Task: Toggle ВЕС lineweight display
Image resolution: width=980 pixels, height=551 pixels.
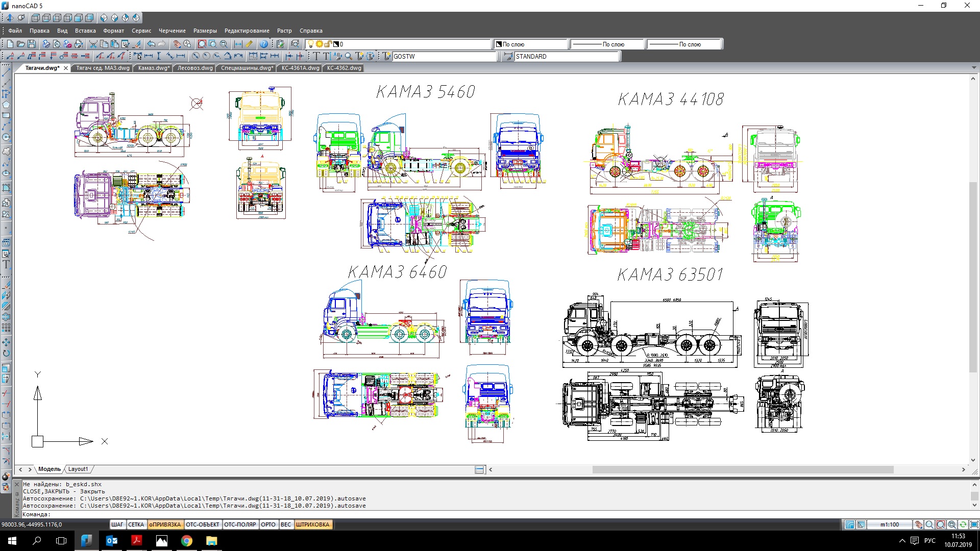Action: click(286, 524)
